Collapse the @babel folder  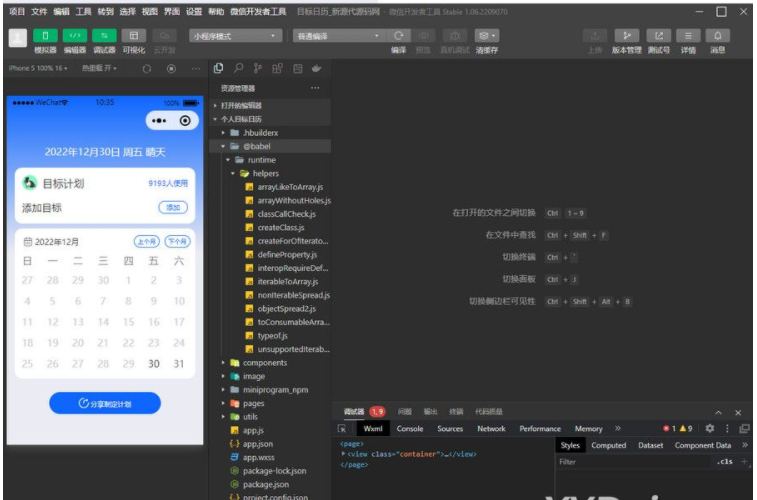(270, 146)
